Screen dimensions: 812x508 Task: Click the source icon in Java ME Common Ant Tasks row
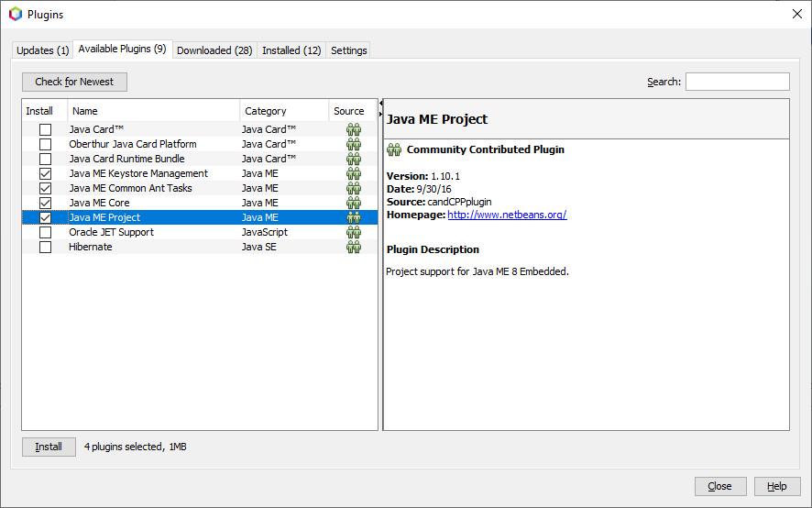tap(354, 188)
